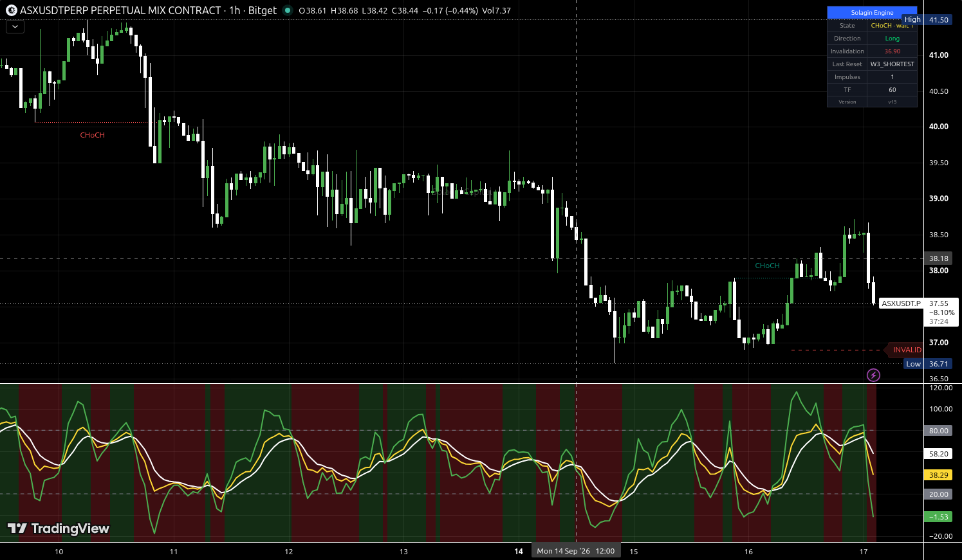Click the open value O38.61
962x560 pixels.
pyautogui.click(x=313, y=11)
